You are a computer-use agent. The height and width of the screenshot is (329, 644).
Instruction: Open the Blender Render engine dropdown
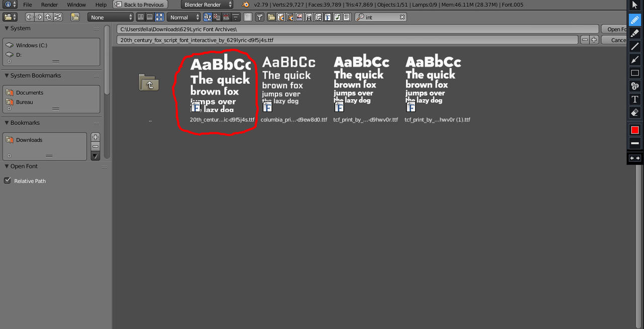(207, 5)
